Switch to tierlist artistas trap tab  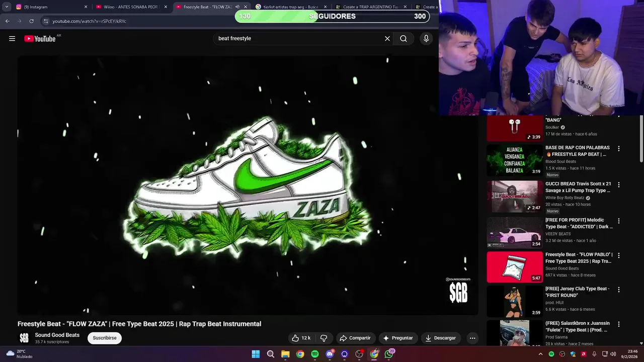[292, 7]
